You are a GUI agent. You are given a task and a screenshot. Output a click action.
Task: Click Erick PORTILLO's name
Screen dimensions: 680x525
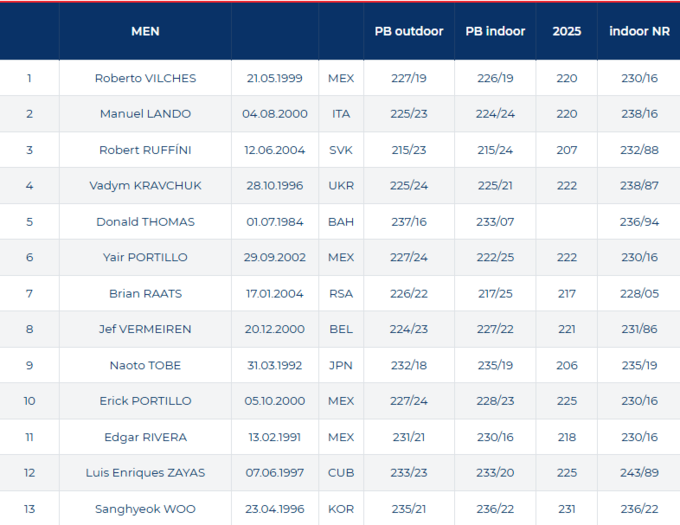pyautogui.click(x=145, y=401)
